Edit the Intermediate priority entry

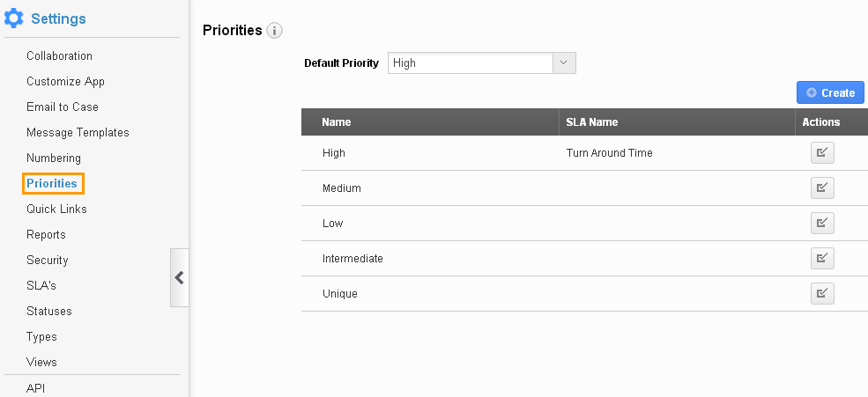click(822, 258)
